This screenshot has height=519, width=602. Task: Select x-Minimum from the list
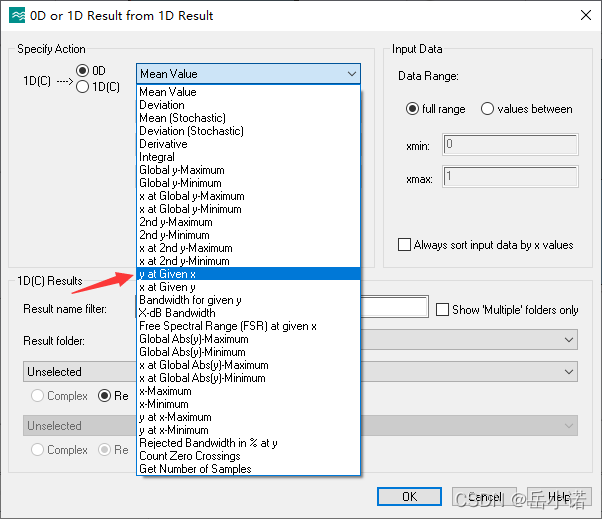pyautogui.click(x=248, y=404)
